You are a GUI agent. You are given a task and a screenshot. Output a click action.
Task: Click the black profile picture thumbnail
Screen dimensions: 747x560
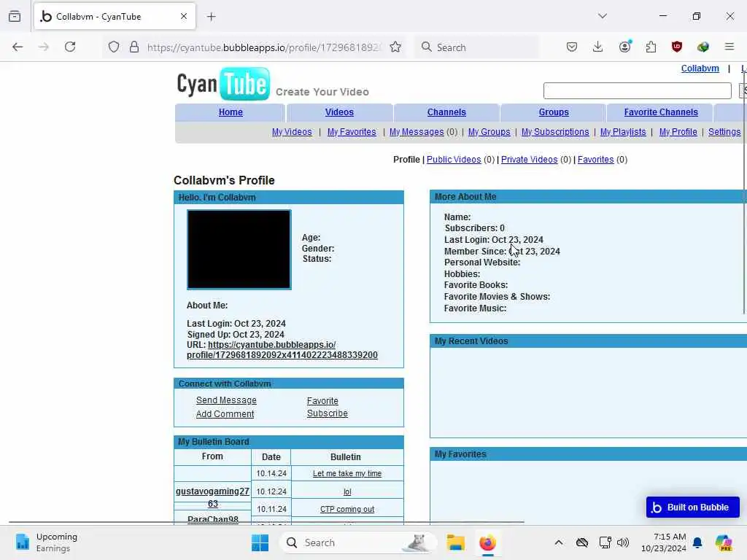click(x=239, y=249)
